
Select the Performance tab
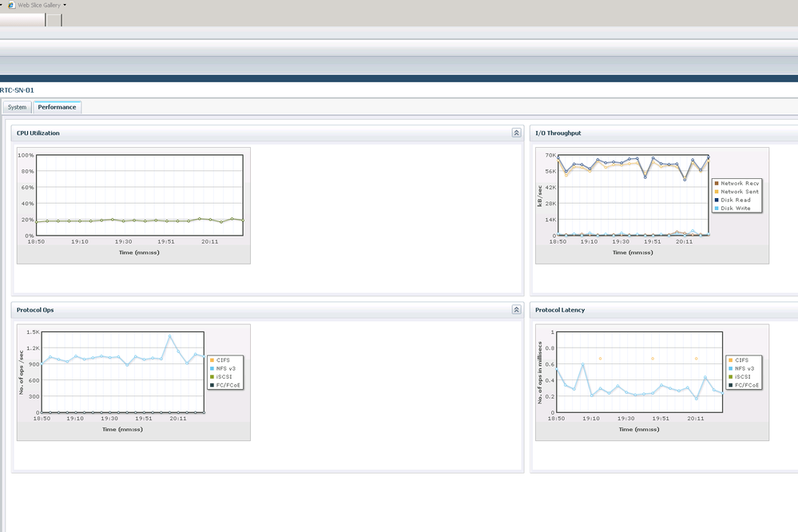click(57, 107)
